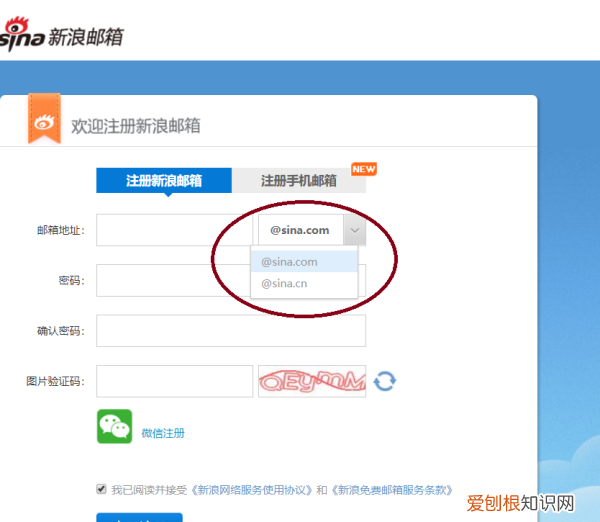Click the captcha verification image
The height and width of the screenshot is (522, 600).
[312, 381]
